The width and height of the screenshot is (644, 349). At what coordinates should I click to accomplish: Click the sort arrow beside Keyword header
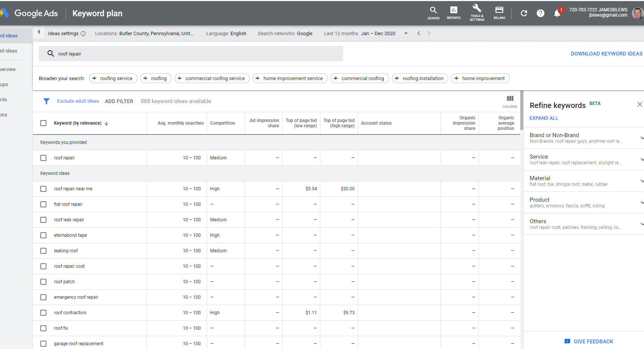tap(106, 124)
